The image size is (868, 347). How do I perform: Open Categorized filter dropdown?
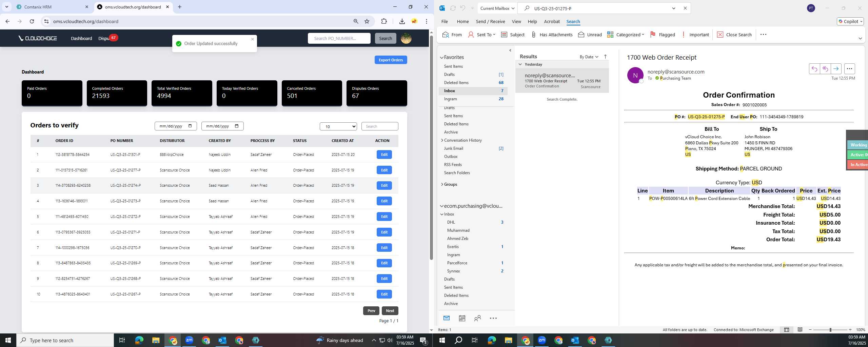[626, 35]
